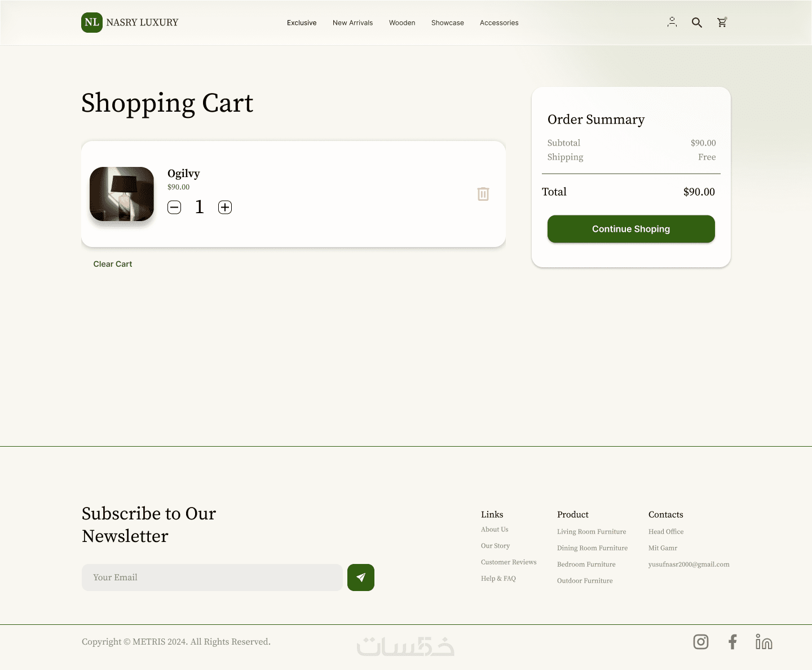Go to the Exclusive menu
The image size is (812, 670).
coord(302,23)
